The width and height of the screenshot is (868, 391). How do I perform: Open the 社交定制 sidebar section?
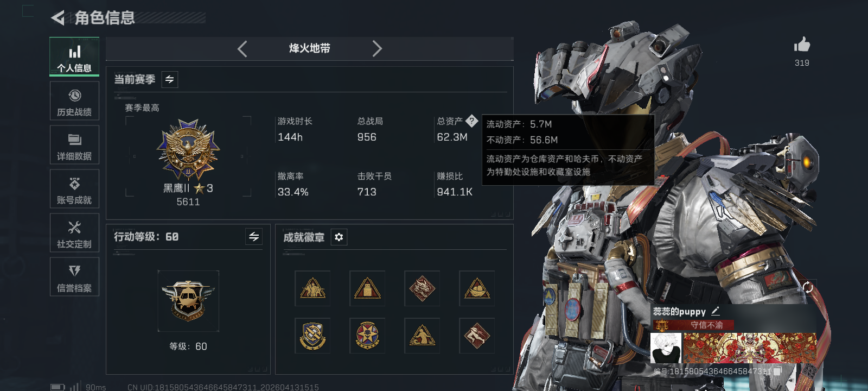click(x=74, y=233)
